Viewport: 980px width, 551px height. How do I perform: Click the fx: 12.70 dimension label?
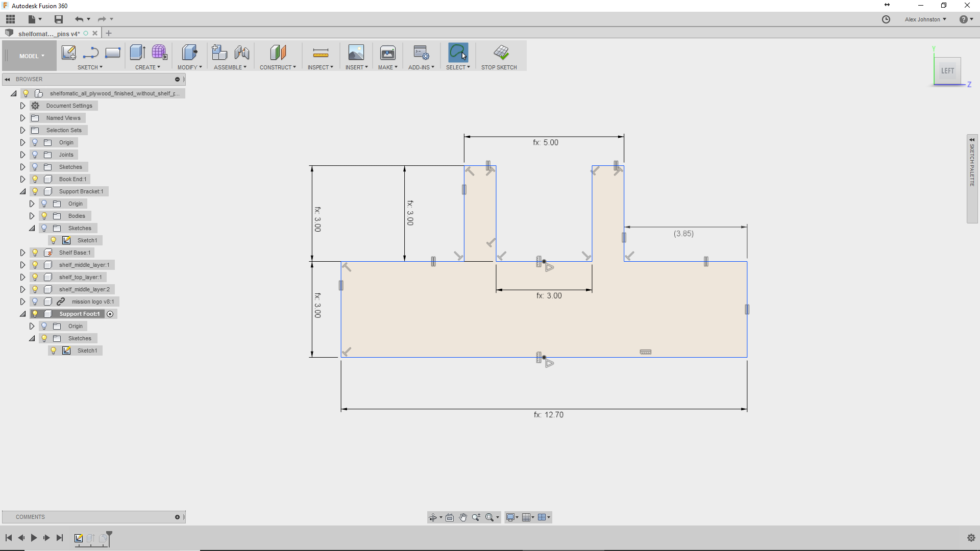(549, 415)
